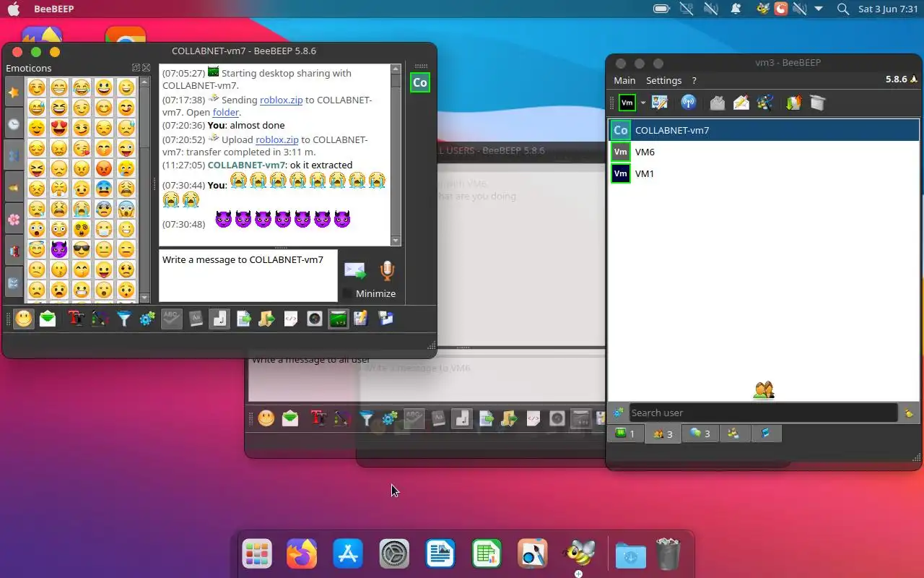Click the Emoticons panel vertical scrollbar
Screen dimensions: 924x578
tap(144, 189)
